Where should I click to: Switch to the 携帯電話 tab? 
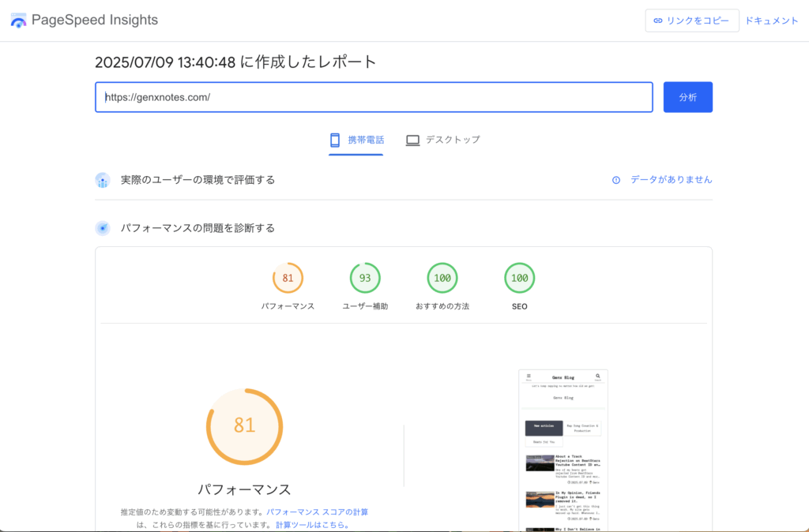coord(356,140)
